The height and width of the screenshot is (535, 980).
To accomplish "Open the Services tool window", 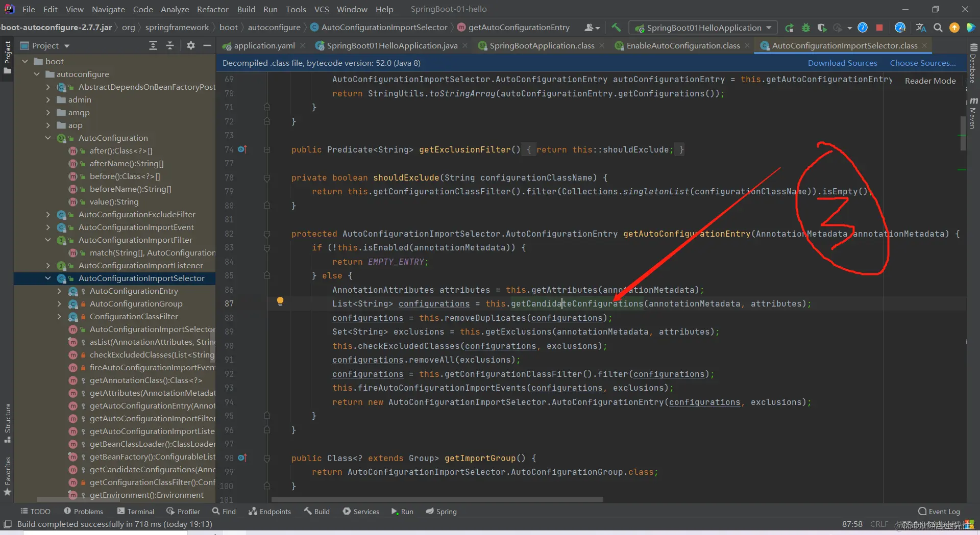I will [x=361, y=511].
